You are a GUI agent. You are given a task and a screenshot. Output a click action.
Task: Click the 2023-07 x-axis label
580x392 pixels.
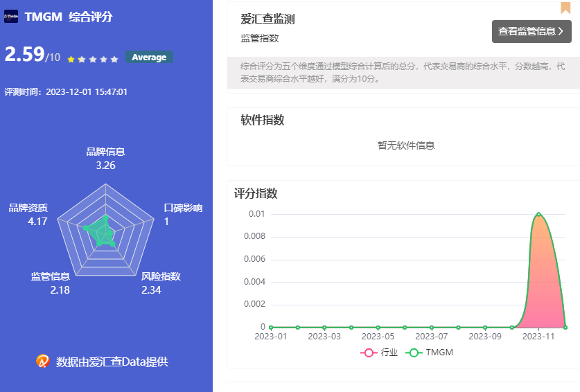431,336
